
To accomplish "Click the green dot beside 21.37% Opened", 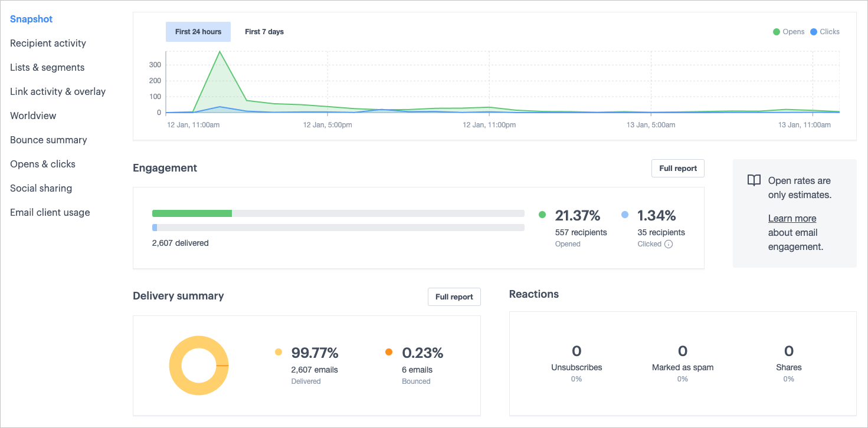I will click(x=543, y=214).
